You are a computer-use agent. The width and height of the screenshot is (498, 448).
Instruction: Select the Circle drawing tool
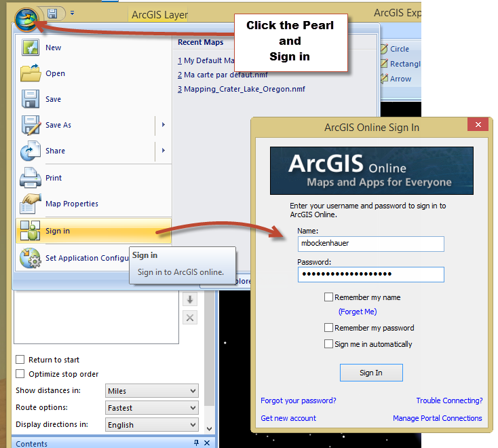(x=395, y=49)
